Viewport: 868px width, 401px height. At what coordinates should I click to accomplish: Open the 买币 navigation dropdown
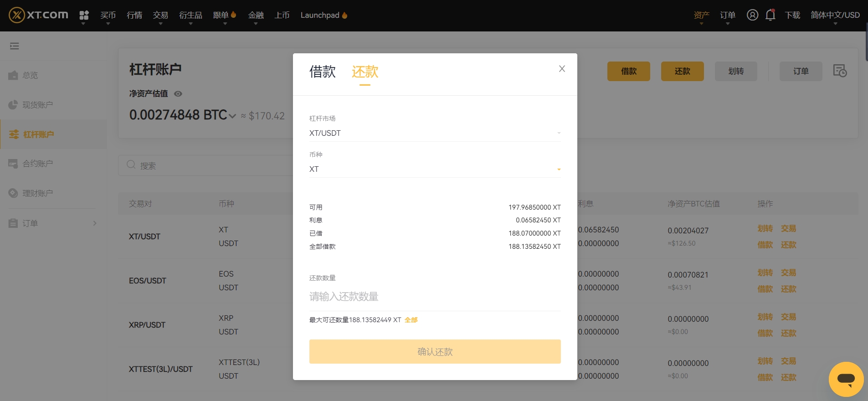coord(108,15)
